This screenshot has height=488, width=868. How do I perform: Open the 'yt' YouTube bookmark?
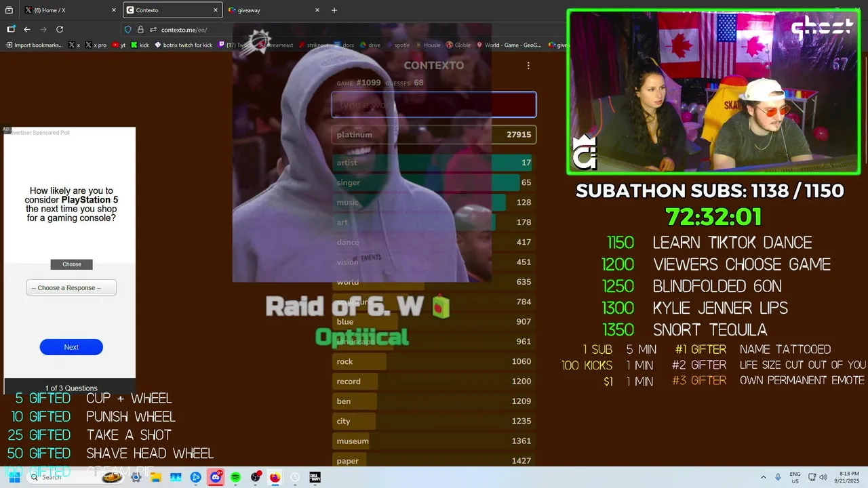[x=119, y=45]
